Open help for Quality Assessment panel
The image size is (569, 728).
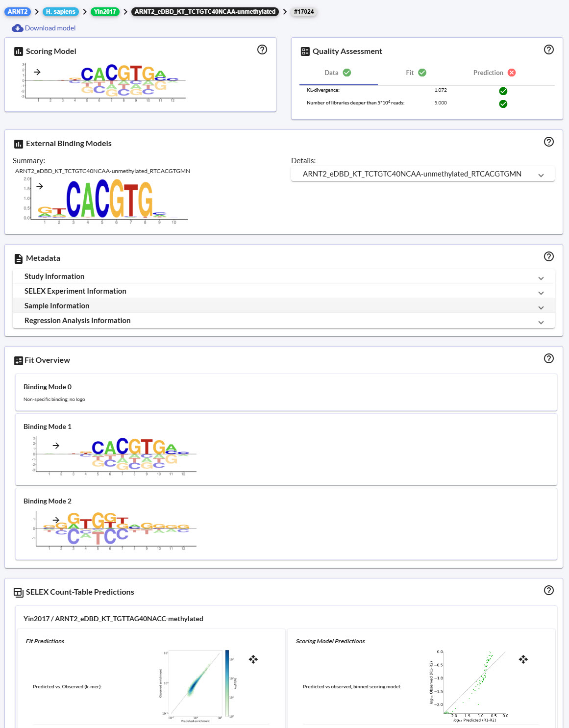coord(549,50)
